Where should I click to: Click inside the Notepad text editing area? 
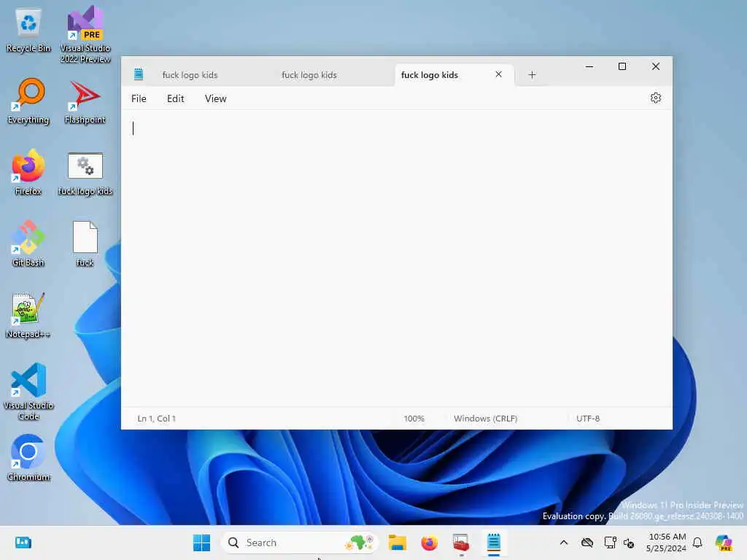coord(396,258)
